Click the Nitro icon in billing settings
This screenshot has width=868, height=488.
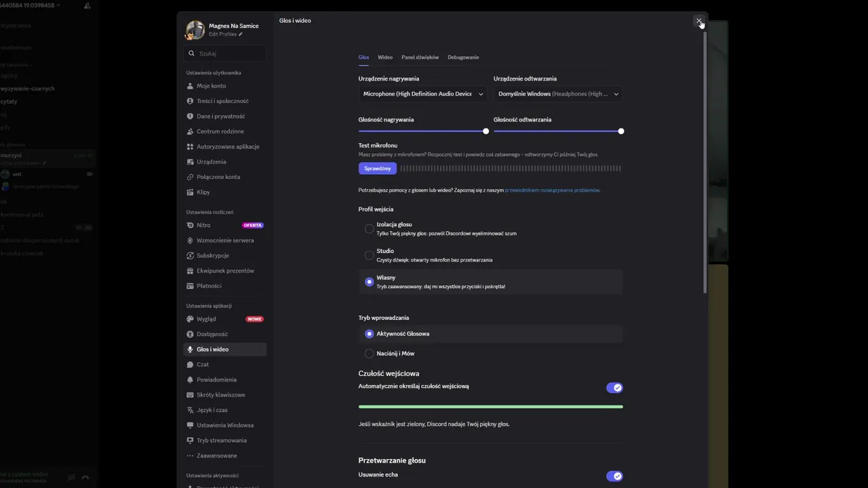click(191, 225)
